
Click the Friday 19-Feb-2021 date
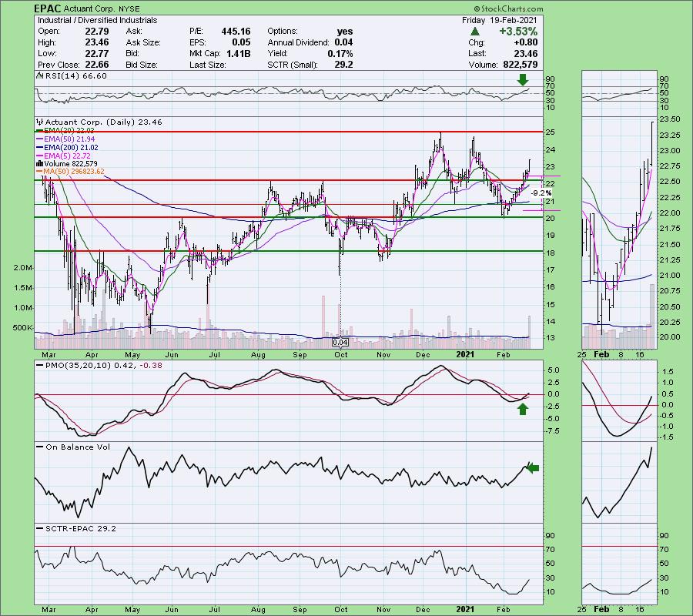click(500, 20)
